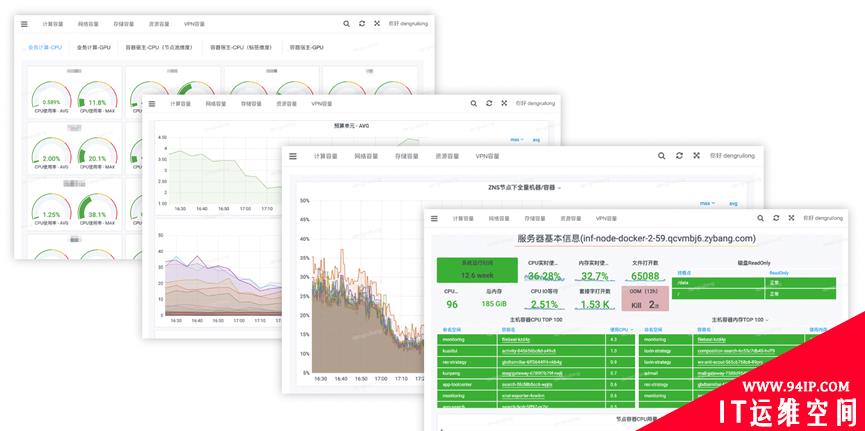
Task: Open VPN容量 menu in the 服务器基本信息 window
Action: point(606,219)
